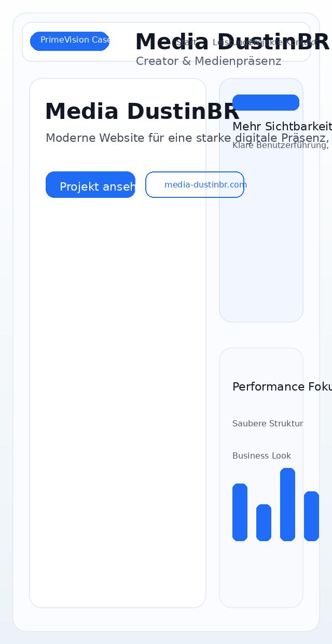Click the leftmost bar in the chart

[240, 512]
